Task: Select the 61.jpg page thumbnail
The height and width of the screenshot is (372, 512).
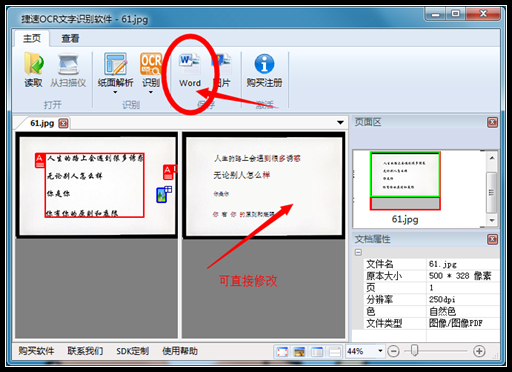Action: point(405,180)
